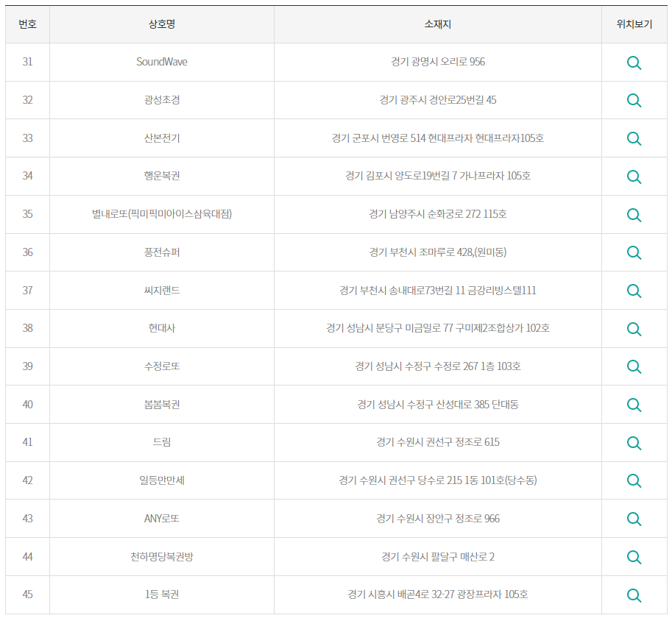Select store name 일등만만세
The image size is (672, 618).
pyautogui.click(x=162, y=480)
